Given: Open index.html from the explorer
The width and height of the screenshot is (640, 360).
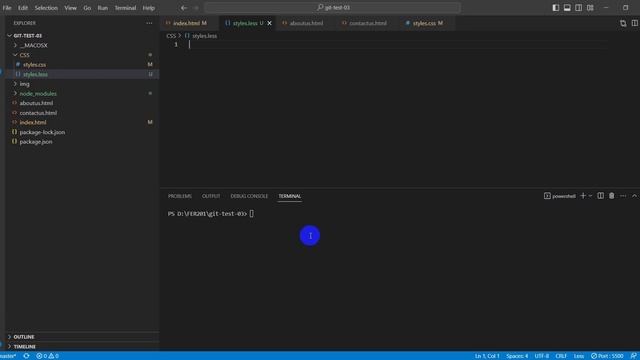Looking at the screenshot, I should coord(33,122).
